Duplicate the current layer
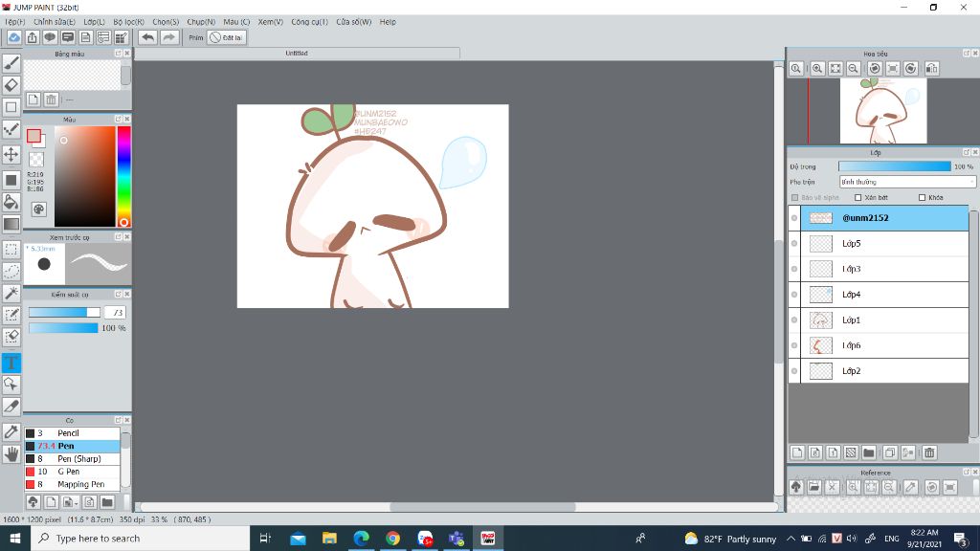The height and width of the screenshot is (551, 980). (890, 452)
